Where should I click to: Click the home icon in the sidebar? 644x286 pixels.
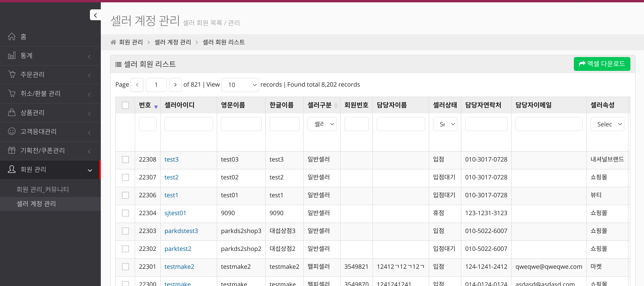pos(12,36)
